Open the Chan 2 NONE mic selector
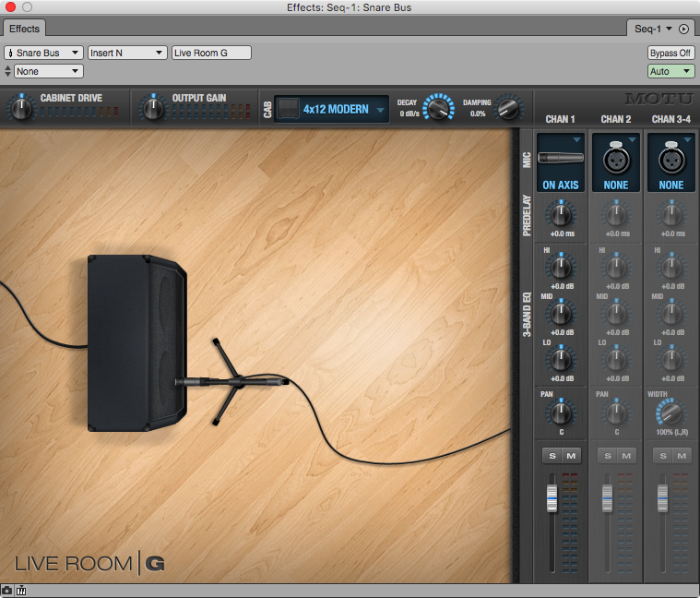Image resolution: width=700 pixels, height=598 pixels. point(616,162)
